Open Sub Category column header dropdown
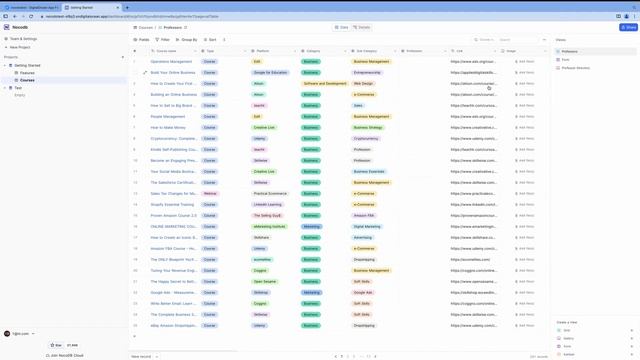 [395, 51]
